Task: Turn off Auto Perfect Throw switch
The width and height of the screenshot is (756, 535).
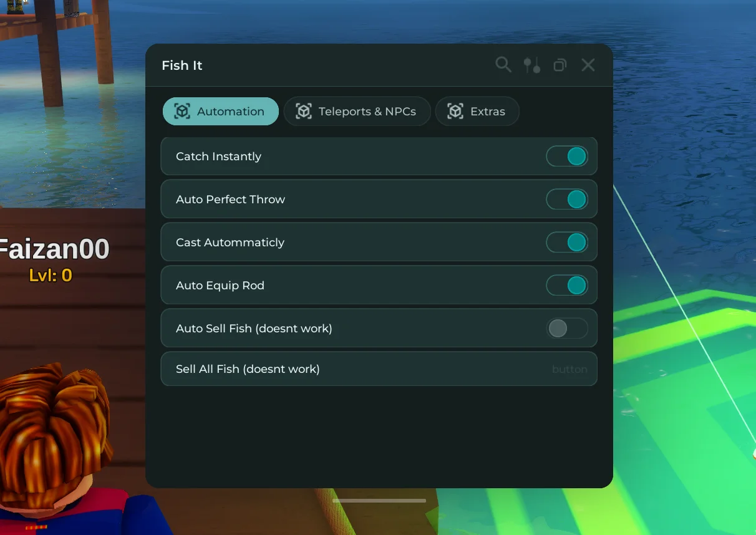Action: (x=567, y=200)
